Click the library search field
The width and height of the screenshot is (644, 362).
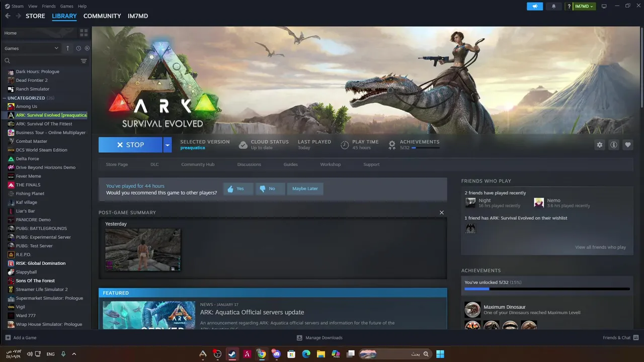click(42, 61)
